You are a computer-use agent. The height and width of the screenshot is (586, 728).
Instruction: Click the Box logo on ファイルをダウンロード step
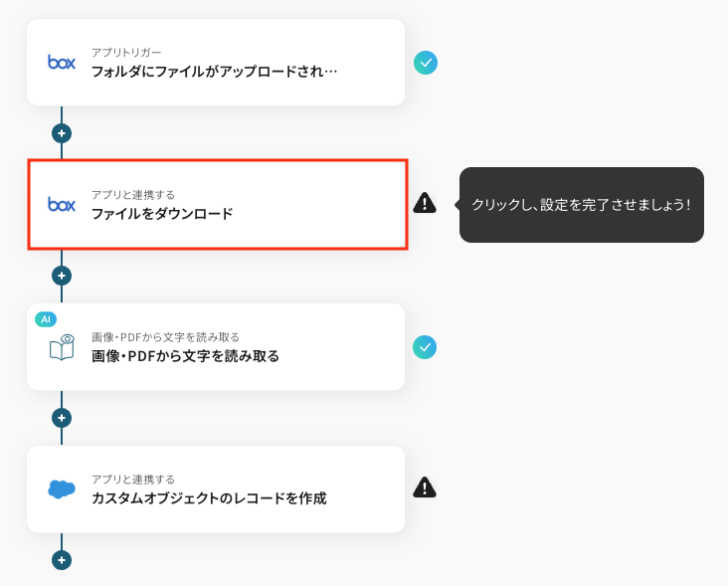click(62, 204)
